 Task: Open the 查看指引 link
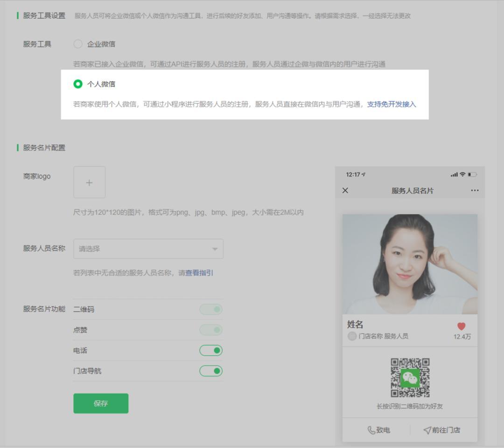[199, 273]
